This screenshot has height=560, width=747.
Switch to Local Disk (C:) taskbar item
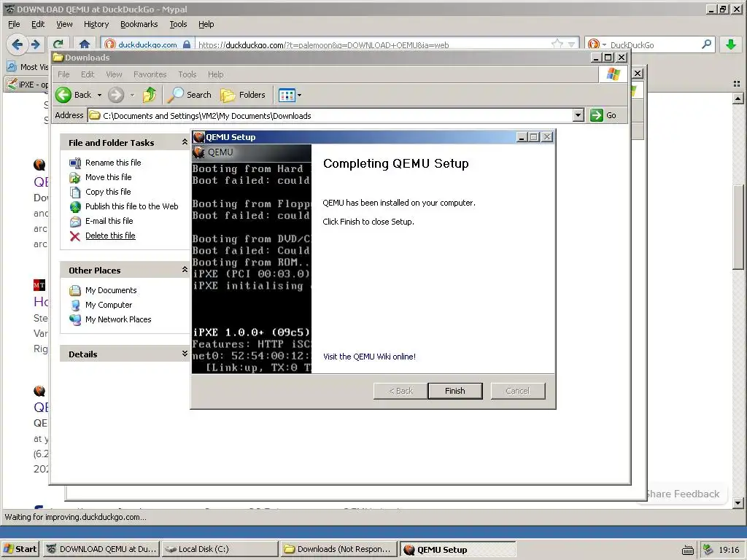(220, 549)
